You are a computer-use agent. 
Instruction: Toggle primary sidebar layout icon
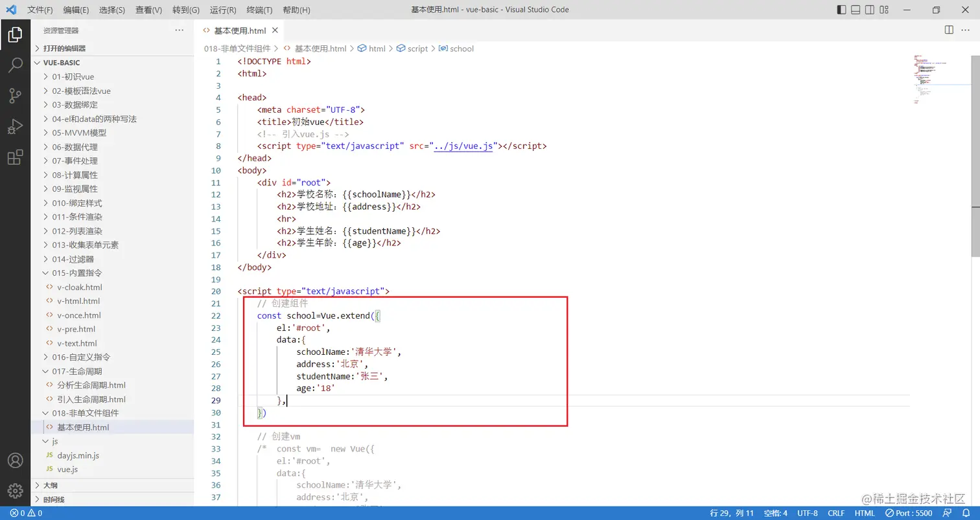point(841,10)
